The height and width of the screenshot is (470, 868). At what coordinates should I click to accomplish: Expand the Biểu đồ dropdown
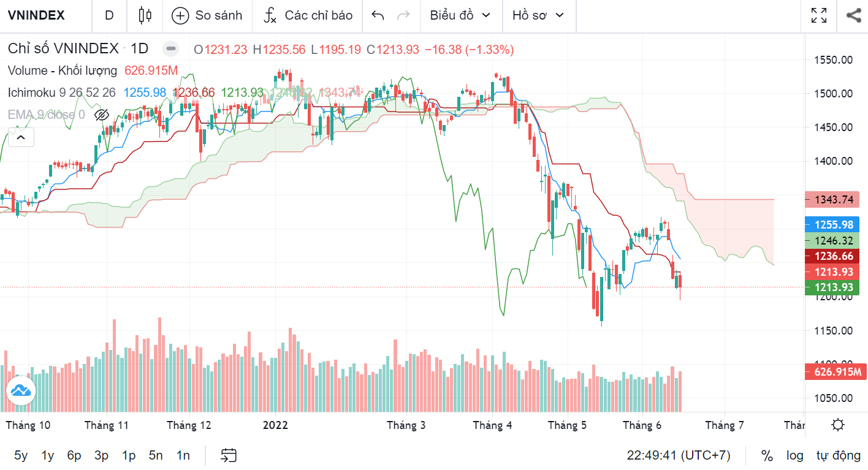click(x=460, y=15)
